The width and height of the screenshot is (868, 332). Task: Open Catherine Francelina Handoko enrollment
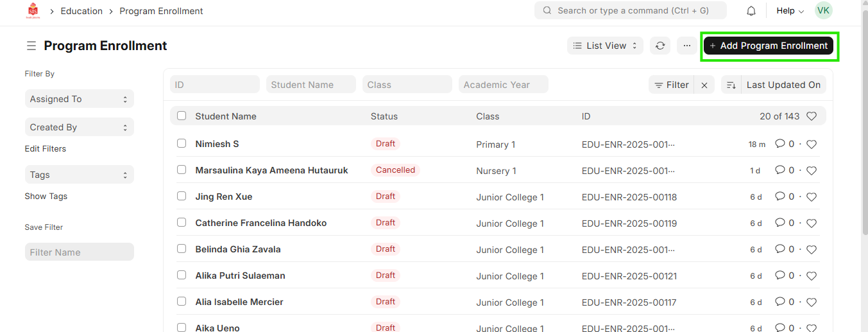tap(260, 223)
